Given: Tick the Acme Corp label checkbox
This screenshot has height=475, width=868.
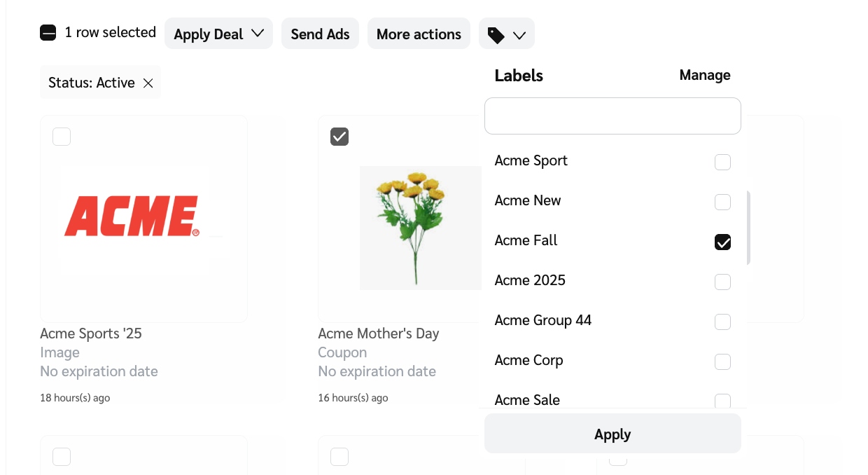Looking at the screenshot, I should [722, 362].
